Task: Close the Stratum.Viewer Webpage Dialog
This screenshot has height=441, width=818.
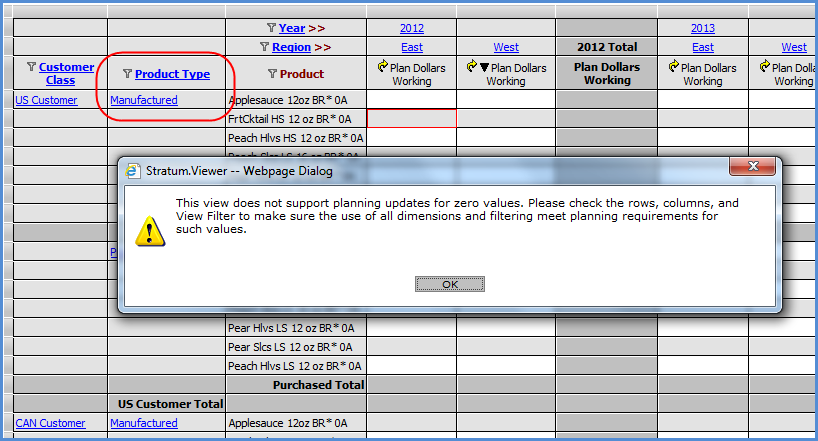Action: (754, 169)
